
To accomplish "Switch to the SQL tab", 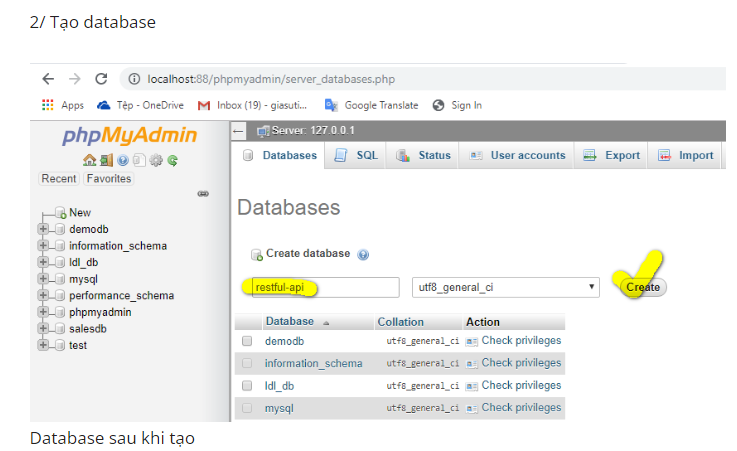I will (x=355, y=156).
